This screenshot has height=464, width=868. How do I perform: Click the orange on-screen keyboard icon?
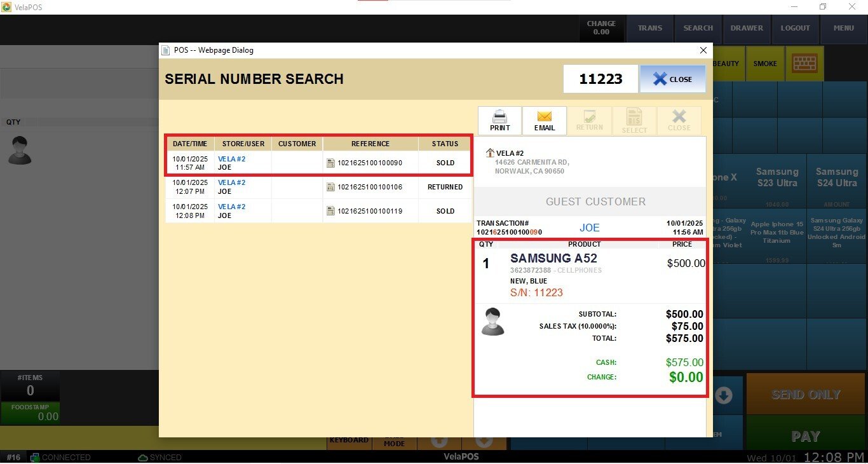click(804, 64)
